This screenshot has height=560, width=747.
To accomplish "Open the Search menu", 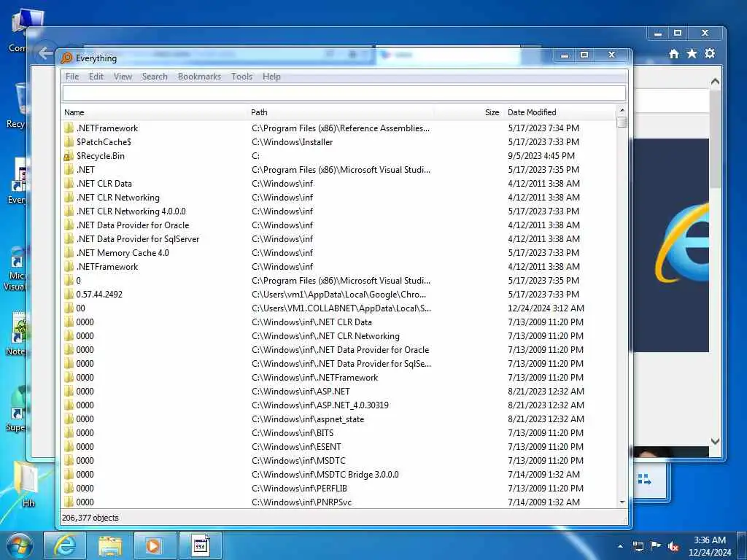I will (155, 77).
